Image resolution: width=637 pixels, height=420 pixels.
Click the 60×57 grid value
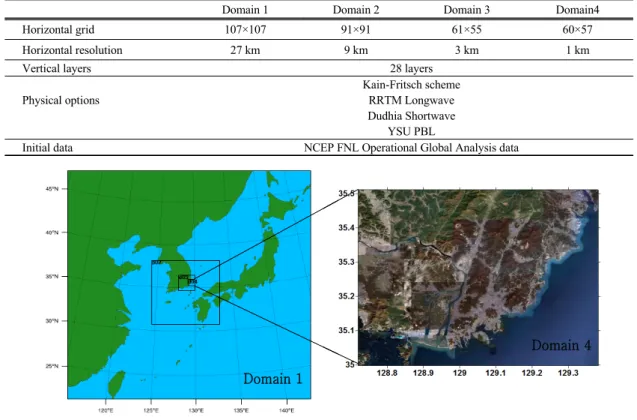click(577, 30)
